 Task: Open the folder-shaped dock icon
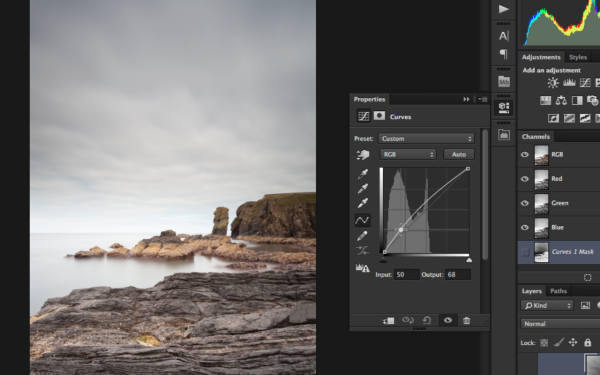click(504, 134)
